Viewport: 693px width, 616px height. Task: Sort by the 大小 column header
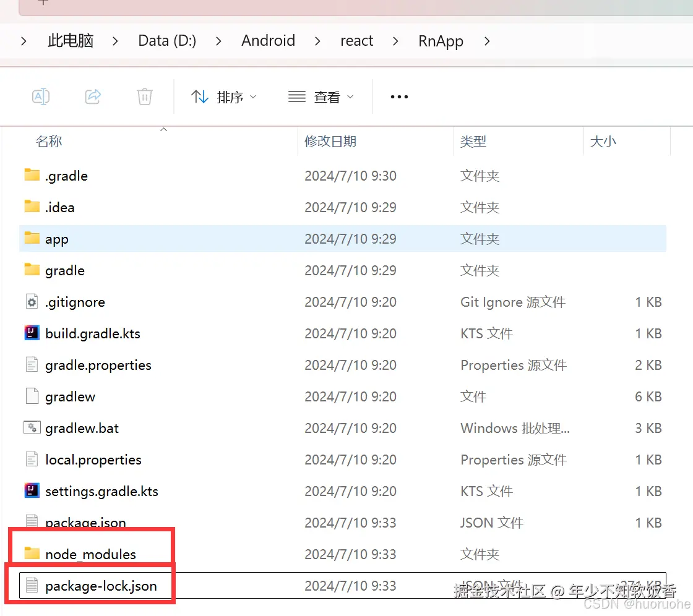[603, 142]
